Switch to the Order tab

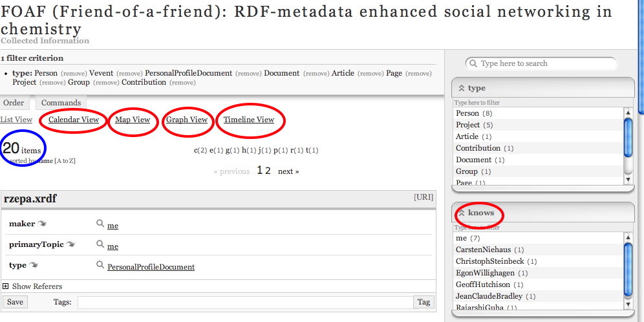pos(14,103)
